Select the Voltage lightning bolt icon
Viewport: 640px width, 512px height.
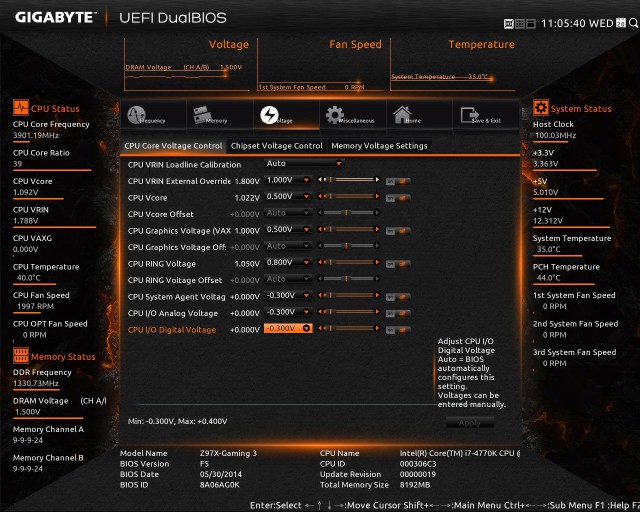[x=269, y=115]
